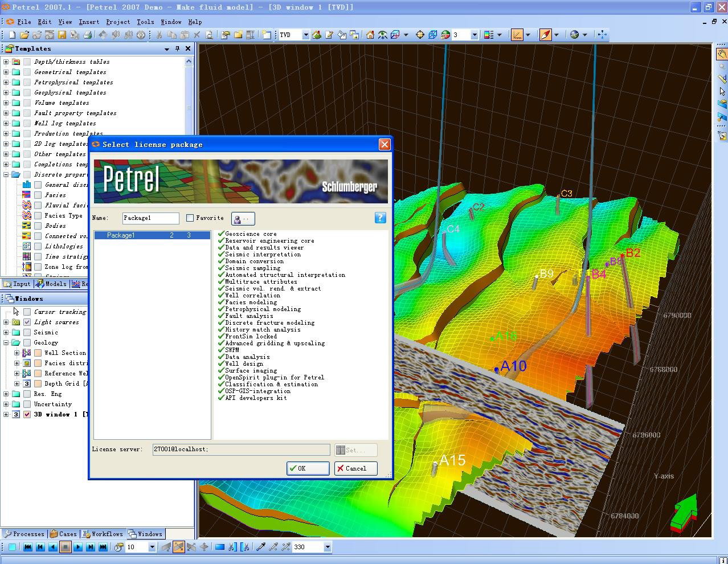Click the Save project floppy icon
Viewport: 728px width, 564px height.
[x=62, y=35]
